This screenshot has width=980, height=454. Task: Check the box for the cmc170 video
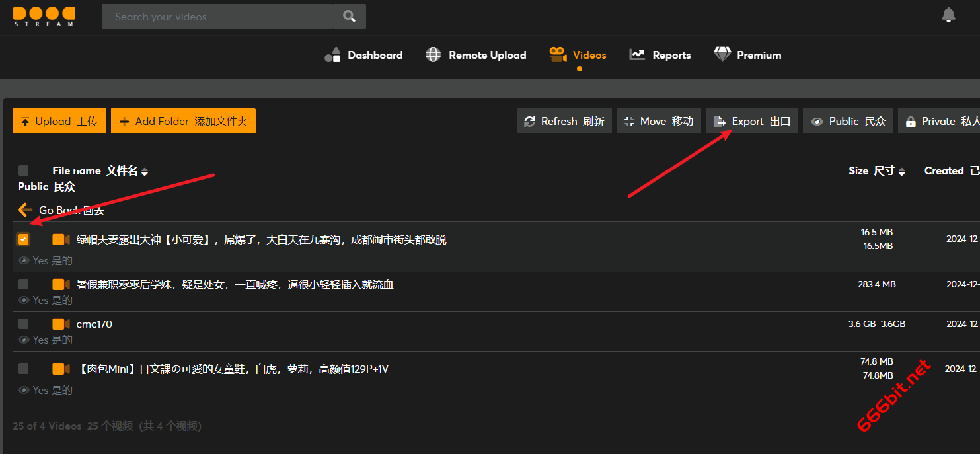(x=23, y=324)
